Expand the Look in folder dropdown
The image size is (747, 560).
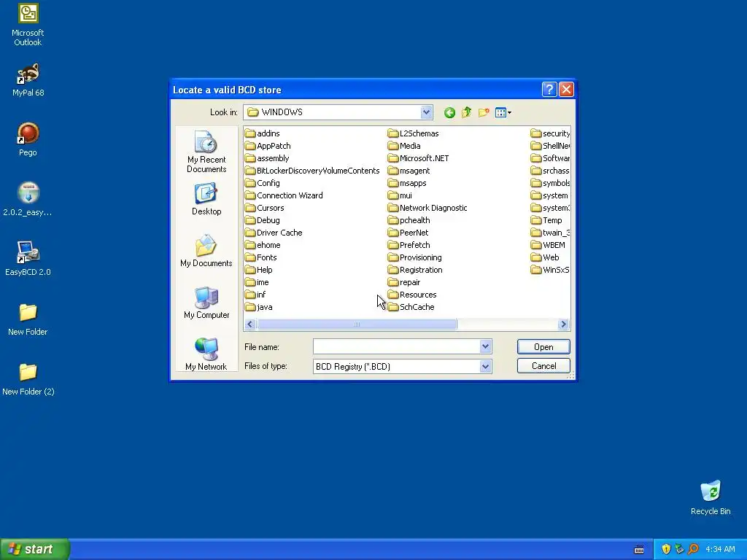point(426,112)
